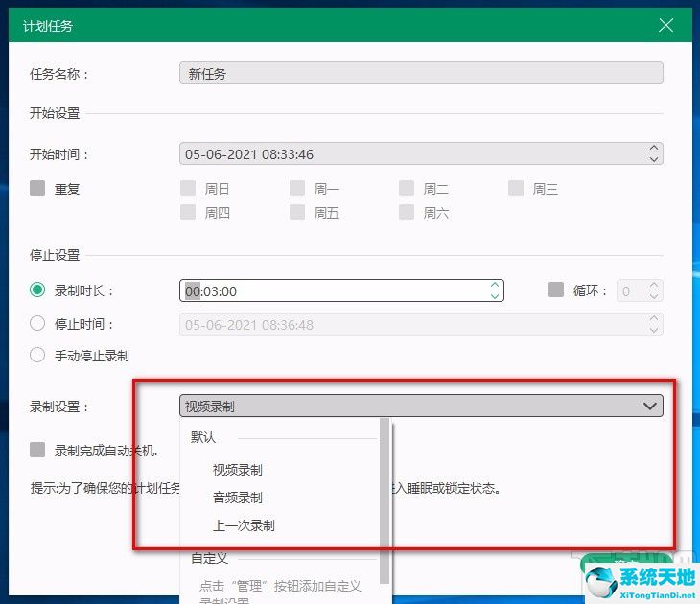Increase 循环 count with up arrow
This screenshot has height=604, width=700.
(x=654, y=286)
